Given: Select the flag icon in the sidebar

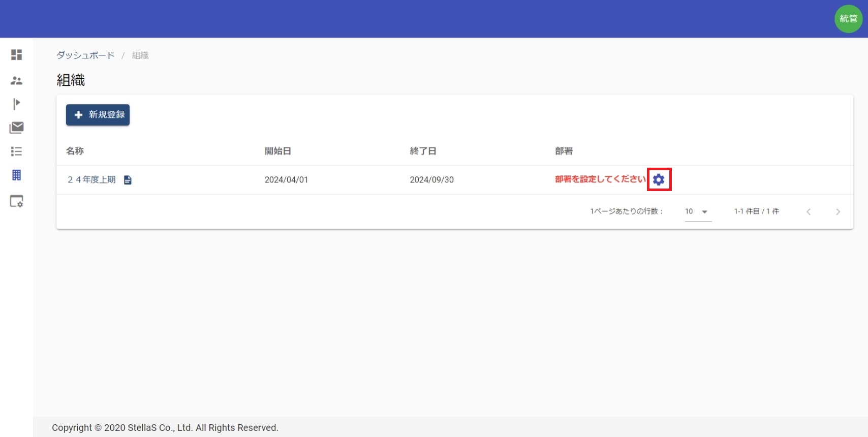Looking at the screenshot, I should tap(16, 104).
